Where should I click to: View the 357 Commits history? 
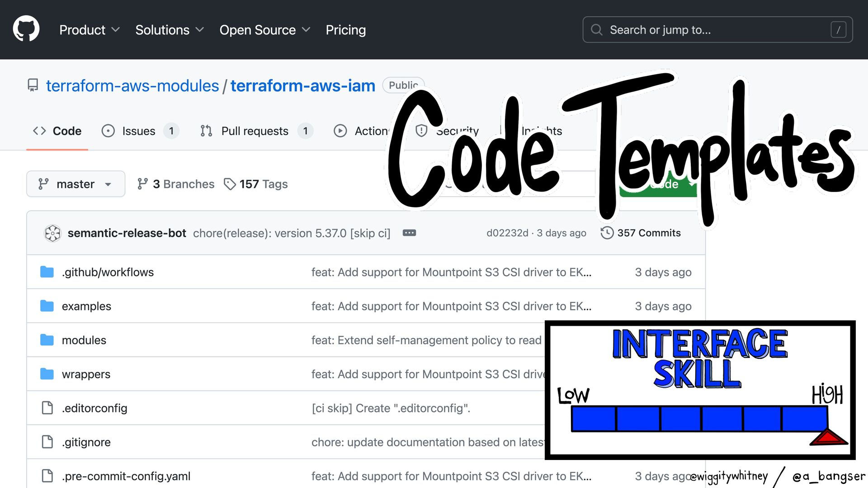(641, 233)
